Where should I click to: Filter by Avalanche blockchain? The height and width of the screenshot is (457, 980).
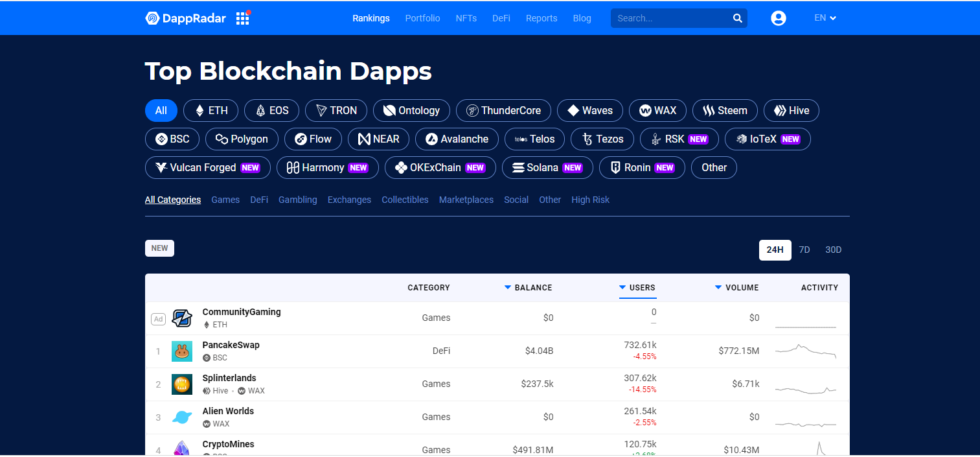pyautogui.click(x=457, y=139)
